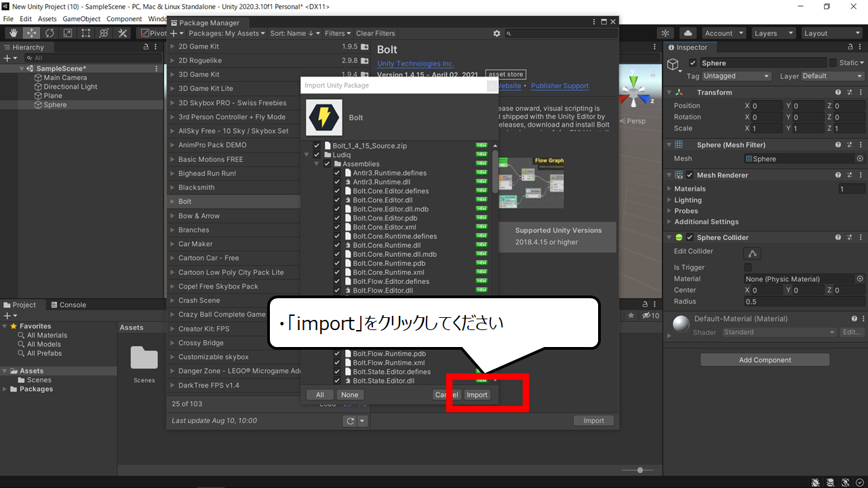868x488 pixels.
Task: Open Filters dropdown in Package Manager
Action: pyautogui.click(x=338, y=33)
